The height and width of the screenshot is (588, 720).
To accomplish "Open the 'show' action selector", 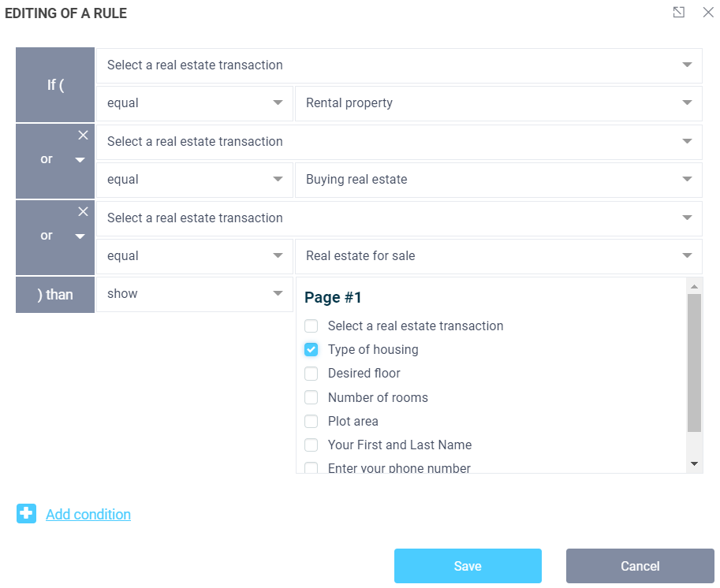I will coord(194,293).
